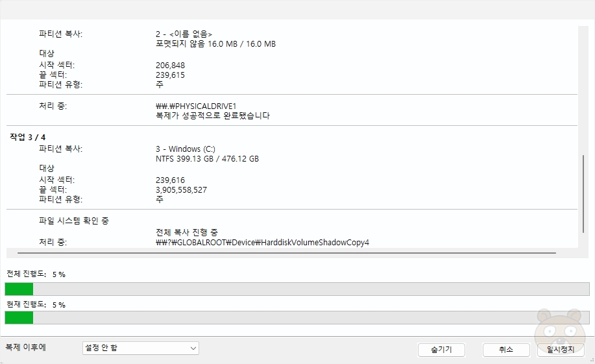Select the end sector value 3,905,558,527
Image resolution: width=595 pixels, height=364 pixels.
(x=181, y=189)
